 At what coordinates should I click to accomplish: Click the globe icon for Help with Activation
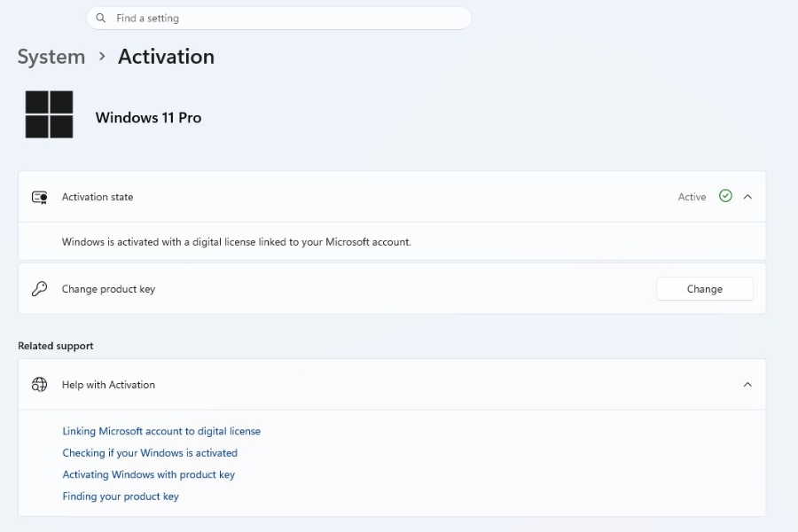(x=39, y=384)
